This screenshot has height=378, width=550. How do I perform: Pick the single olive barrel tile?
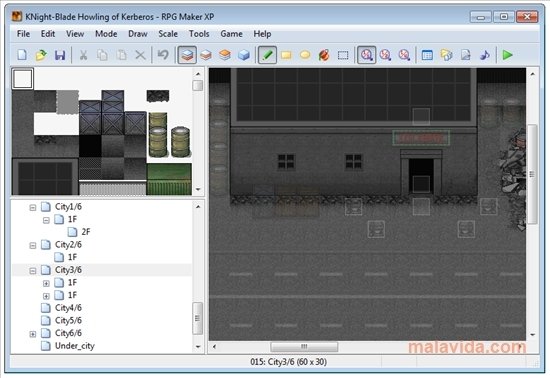click(x=181, y=142)
